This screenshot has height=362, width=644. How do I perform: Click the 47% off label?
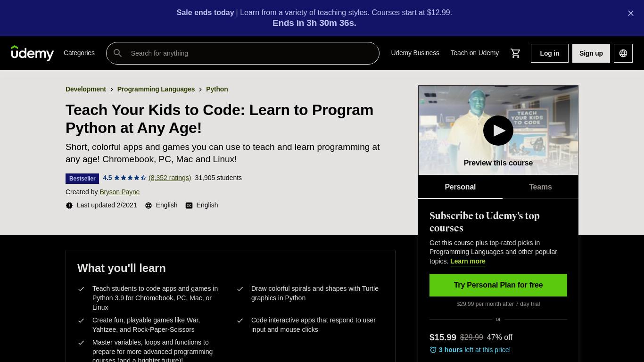point(500,337)
